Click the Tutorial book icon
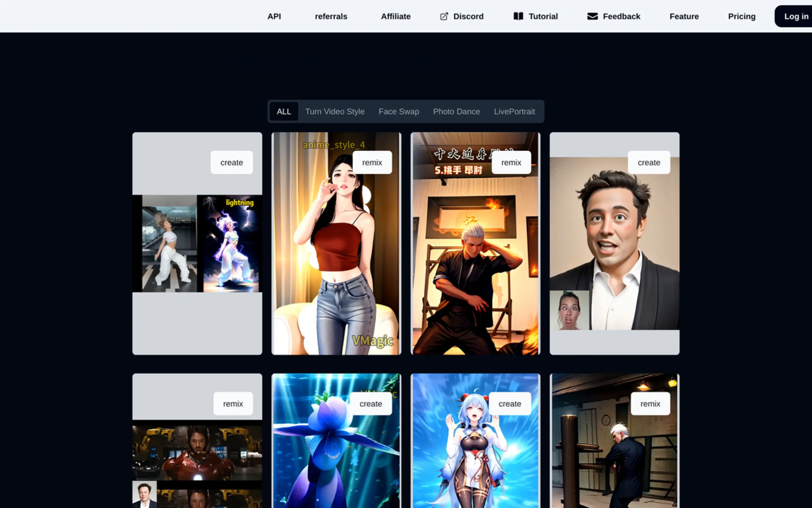 pyautogui.click(x=518, y=16)
